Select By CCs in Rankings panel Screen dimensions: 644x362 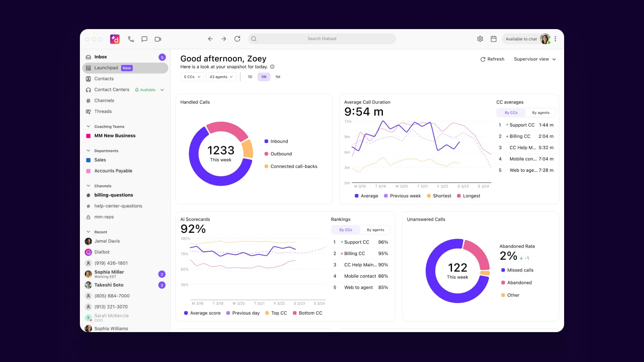point(345,230)
